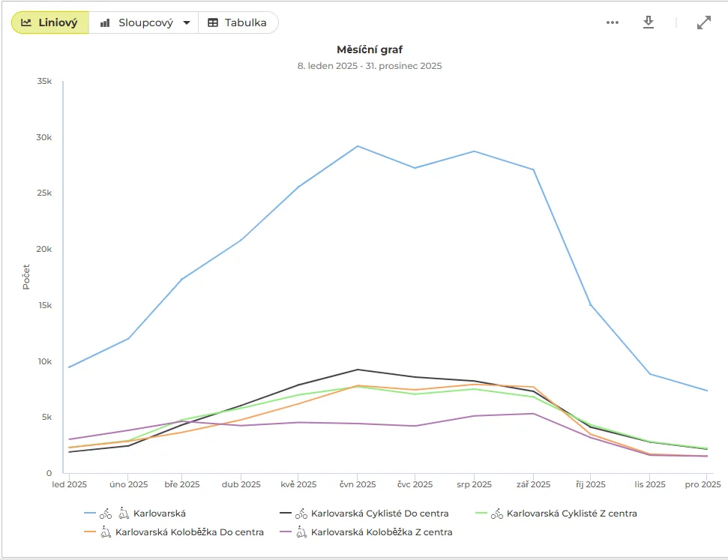Toggle Karlovarská Cyklisté Z centra series visibility
The image size is (728, 560).
[571, 514]
